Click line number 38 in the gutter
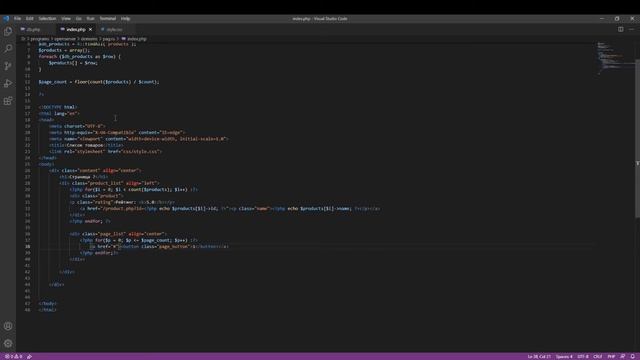Screen dimensions: 640x360 (27, 247)
